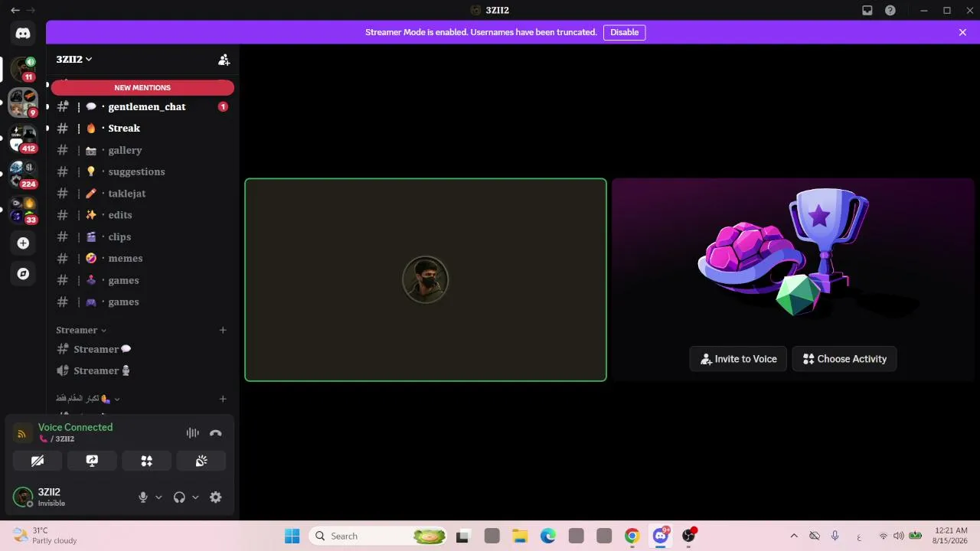
Task: Open the Streamer text channel
Action: (x=142, y=349)
